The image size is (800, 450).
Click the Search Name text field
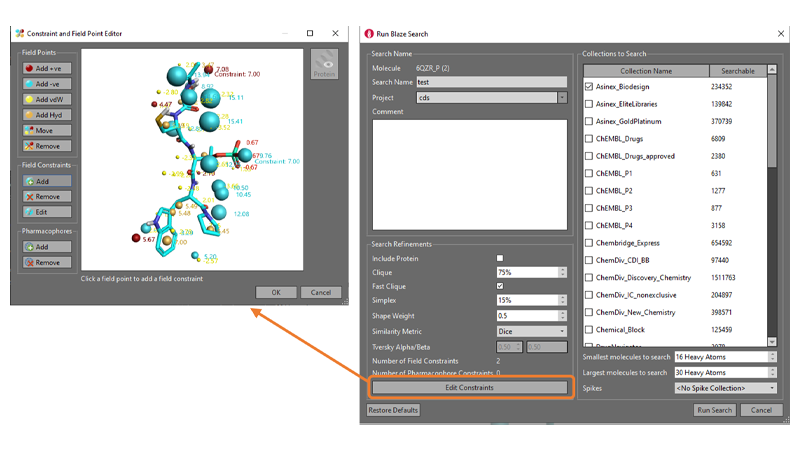click(492, 82)
